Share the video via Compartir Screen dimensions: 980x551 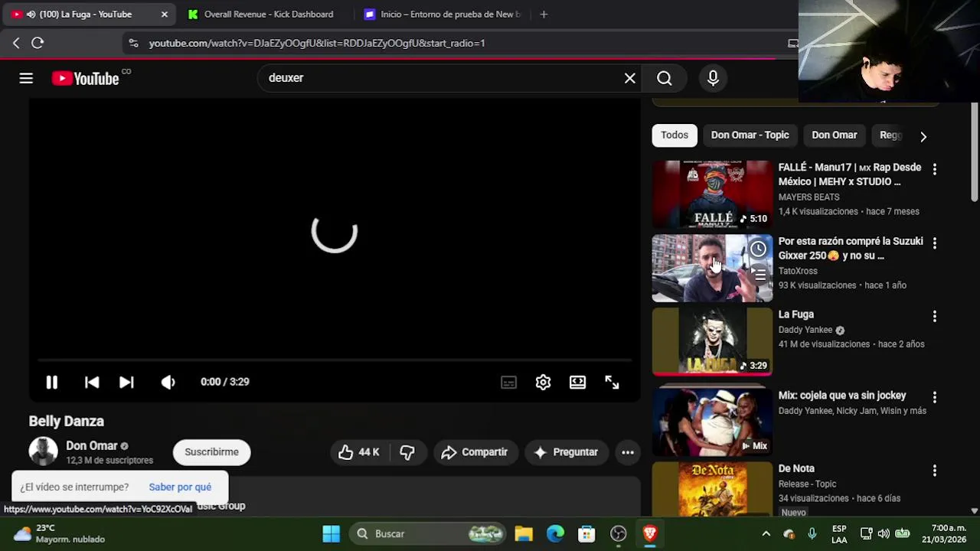point(475,452)
